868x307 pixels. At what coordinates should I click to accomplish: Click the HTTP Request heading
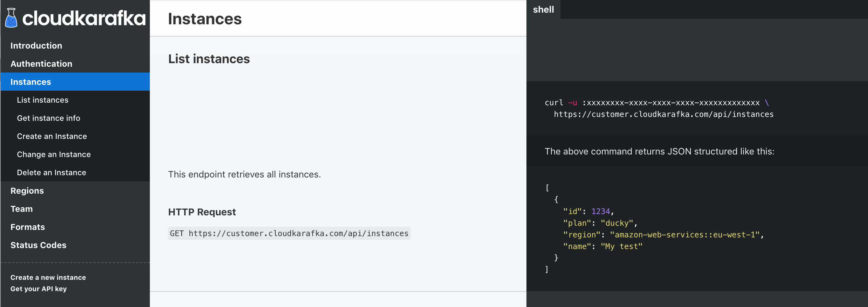tap(202, 212)
